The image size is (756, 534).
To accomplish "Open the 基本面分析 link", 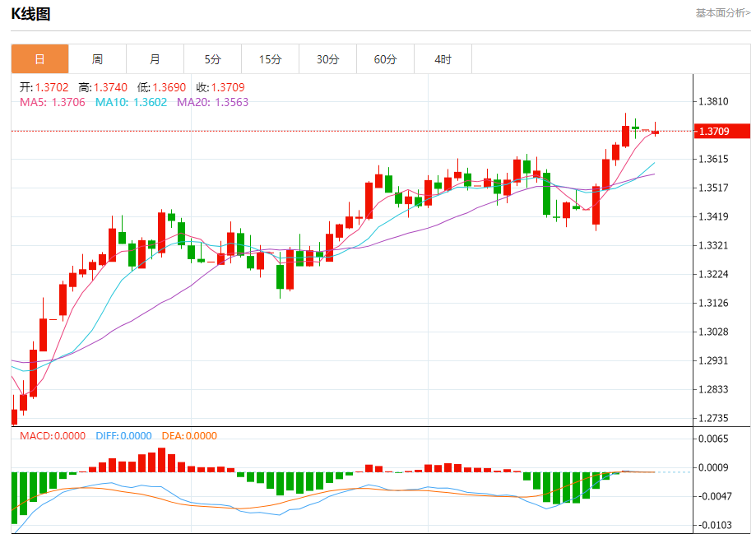I will 722,12.
